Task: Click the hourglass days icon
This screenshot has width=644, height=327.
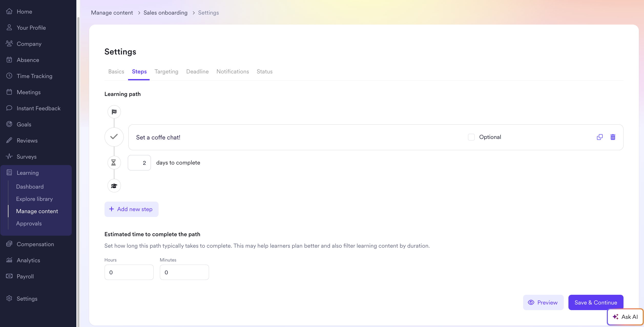Action: coord(114,162)
